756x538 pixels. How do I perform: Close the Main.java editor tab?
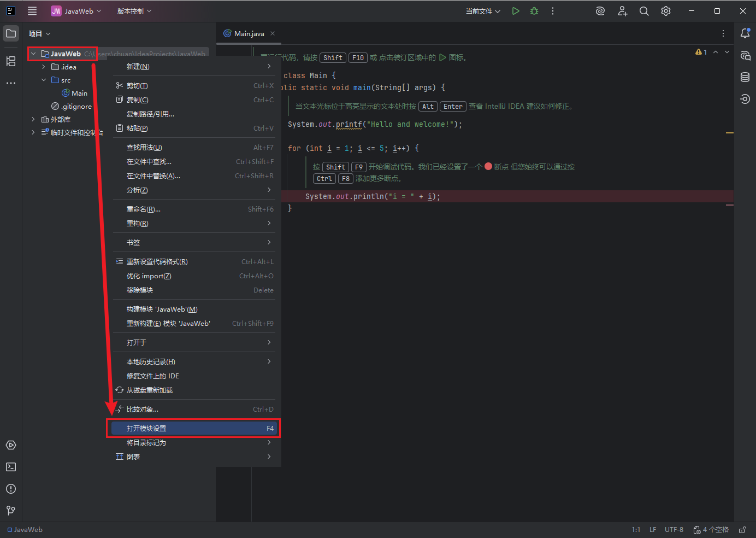pos(273,33)
